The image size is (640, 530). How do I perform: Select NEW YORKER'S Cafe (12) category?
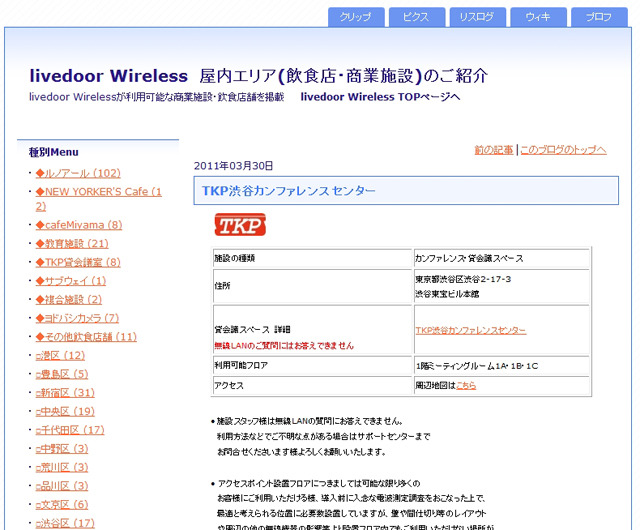[x=98, y=199]
